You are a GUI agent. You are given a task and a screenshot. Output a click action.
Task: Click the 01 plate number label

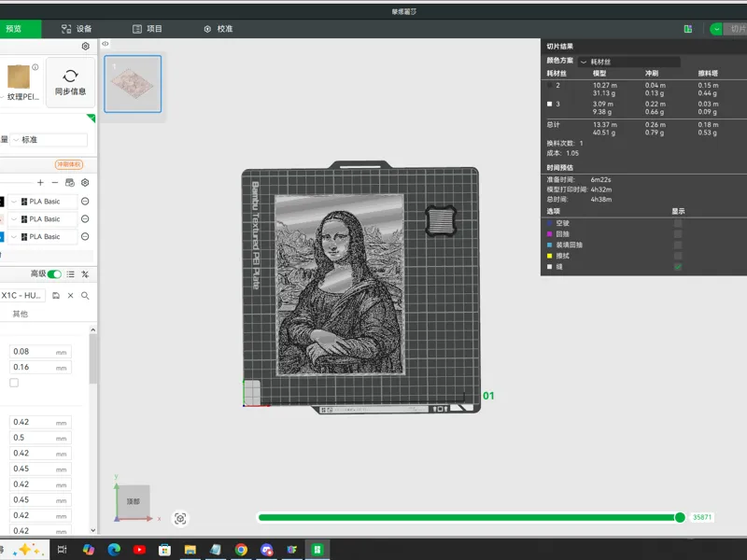(x=488, y=396)
